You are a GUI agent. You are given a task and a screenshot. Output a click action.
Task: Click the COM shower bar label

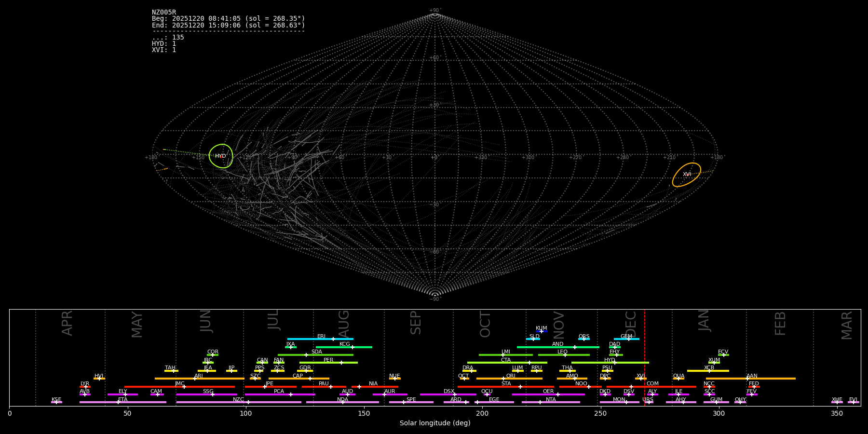(652, 384)
